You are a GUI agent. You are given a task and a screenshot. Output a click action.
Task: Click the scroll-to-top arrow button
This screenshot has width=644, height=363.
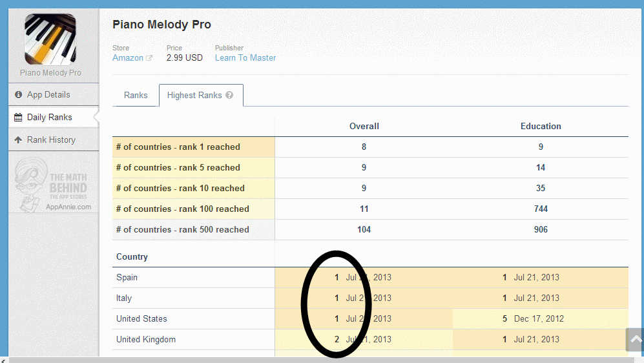click(x=636, y=339)
